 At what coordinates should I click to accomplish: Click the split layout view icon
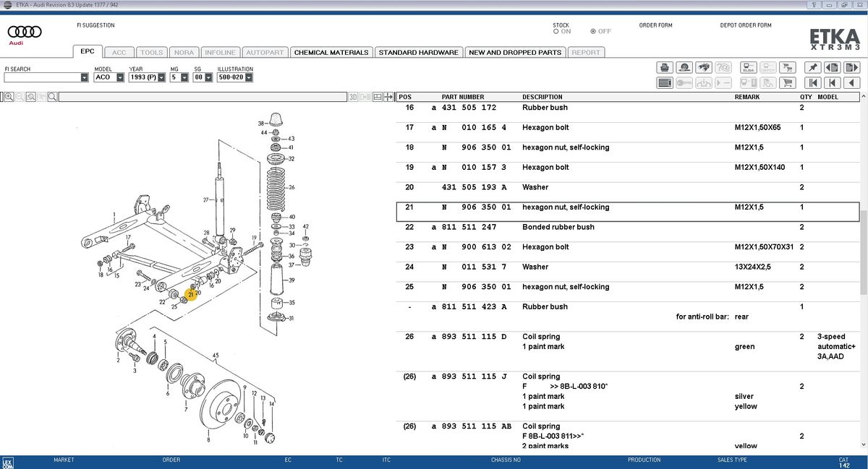pyautogui.click(x=378, y=97)
